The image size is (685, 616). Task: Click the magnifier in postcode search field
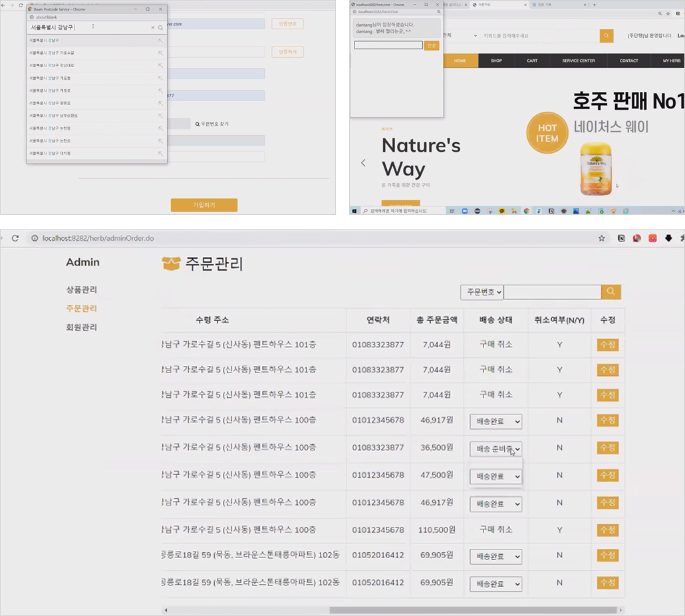tap(160, 27)
